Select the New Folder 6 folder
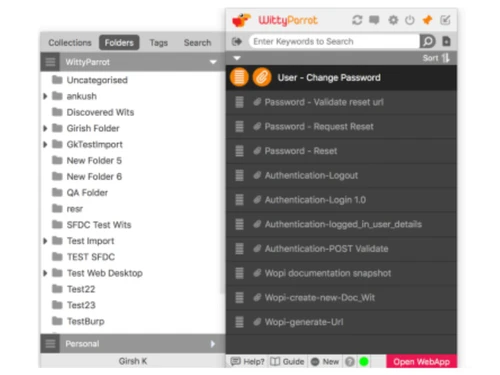The width and height of the screenshot is (500, 375). [x=94, y=176]
